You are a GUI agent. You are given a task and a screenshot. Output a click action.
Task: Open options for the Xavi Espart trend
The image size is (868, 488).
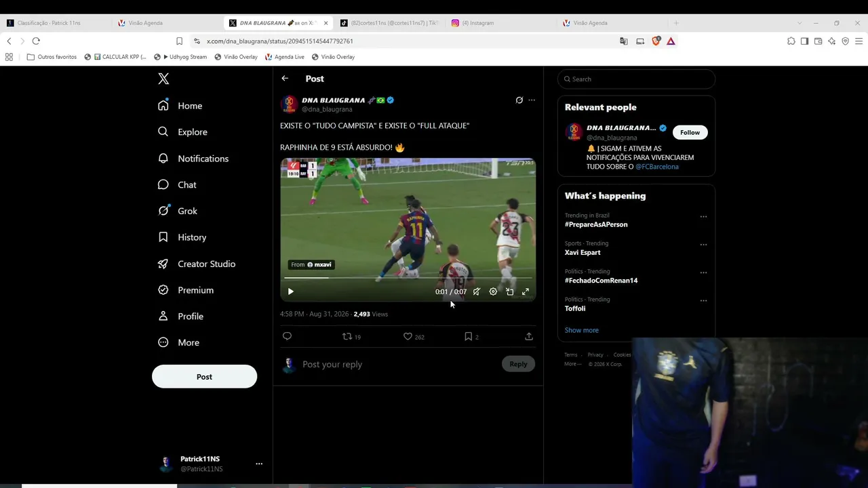click(x=703, y=245)
